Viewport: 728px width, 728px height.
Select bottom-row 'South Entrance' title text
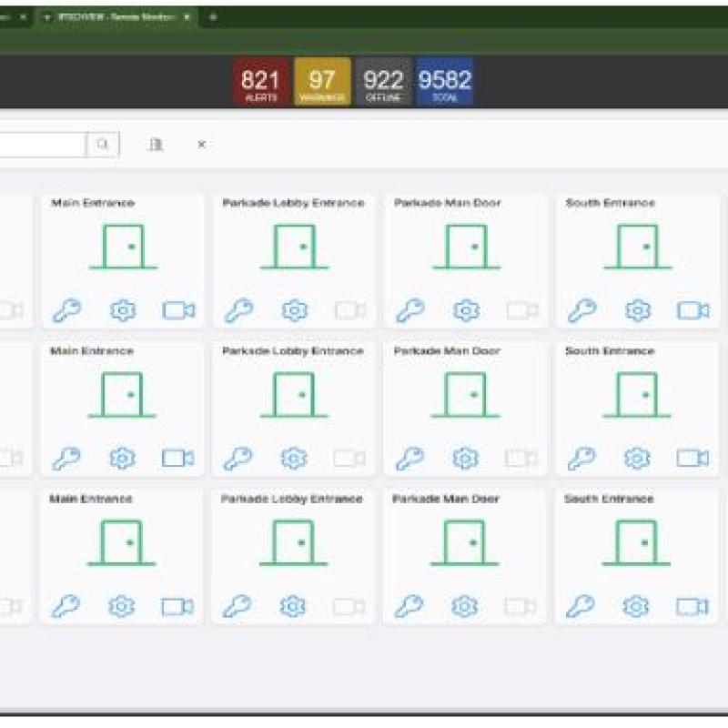click(x=609, y=499)
